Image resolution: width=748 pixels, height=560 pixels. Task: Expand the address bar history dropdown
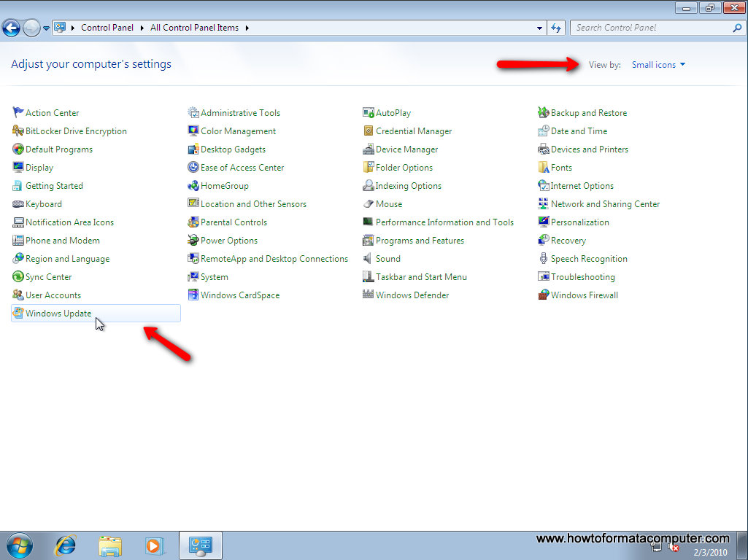(539, 28)
